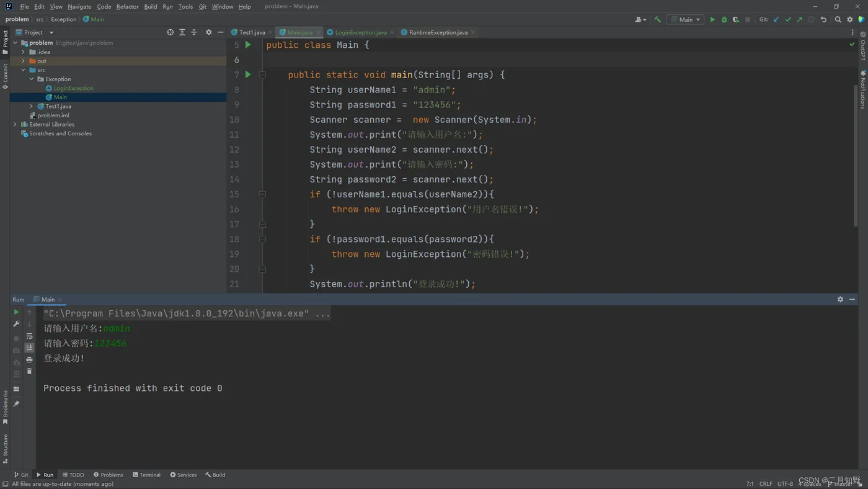Hide the Project panel with minus icon
This screenshot has height=489, width=868.
pyautogui.click(x=220, y=32)
